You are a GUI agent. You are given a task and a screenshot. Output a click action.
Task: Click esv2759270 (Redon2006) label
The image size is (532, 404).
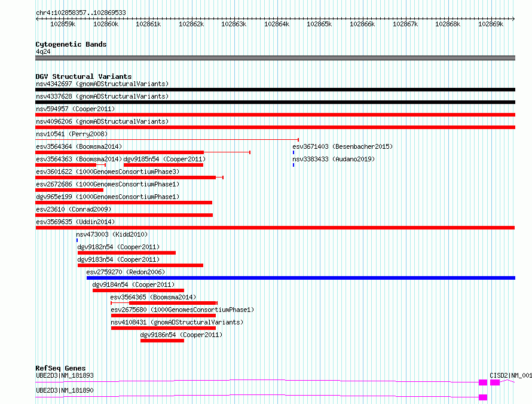tap(126, 272)
